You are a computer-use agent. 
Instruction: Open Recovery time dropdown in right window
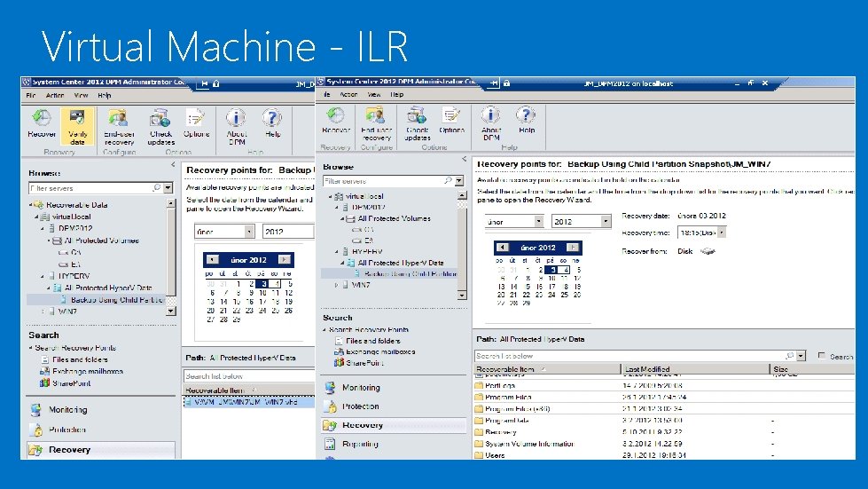click(722, 233)
